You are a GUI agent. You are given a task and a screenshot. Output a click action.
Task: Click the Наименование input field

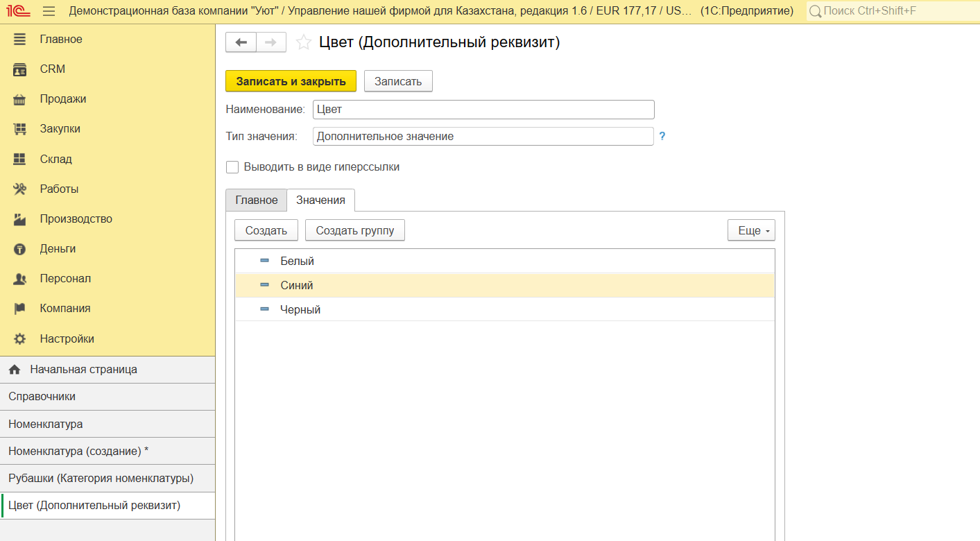coord(483,110)
